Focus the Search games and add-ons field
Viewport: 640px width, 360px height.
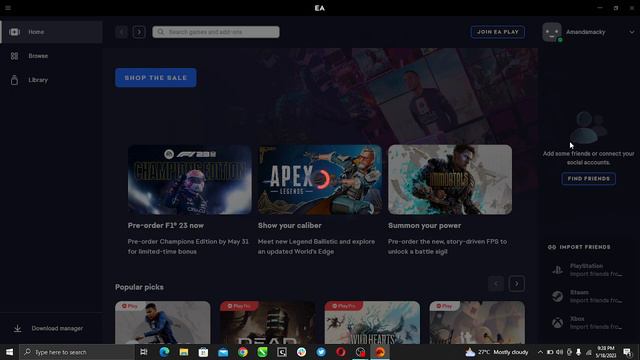coord(216,32)
